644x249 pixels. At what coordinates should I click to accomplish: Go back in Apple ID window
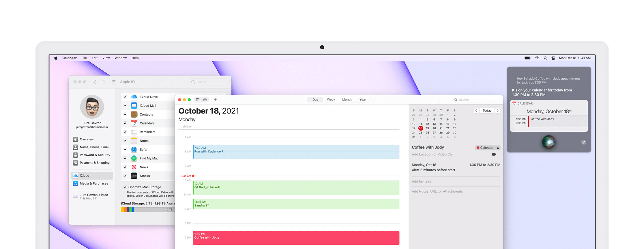click(95, 82)
